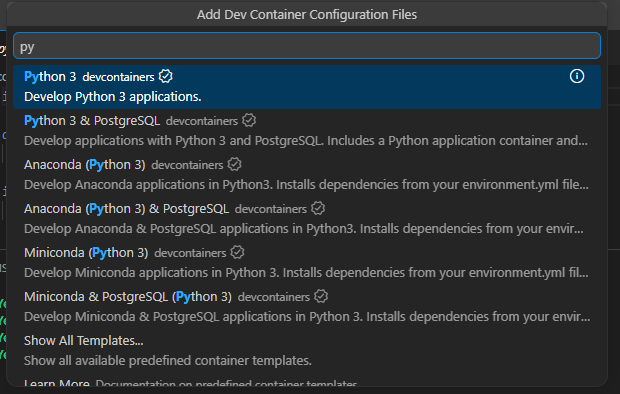Click 'Show all available predefined container templates.' text
620x394 pixels.
click(168, 361)
